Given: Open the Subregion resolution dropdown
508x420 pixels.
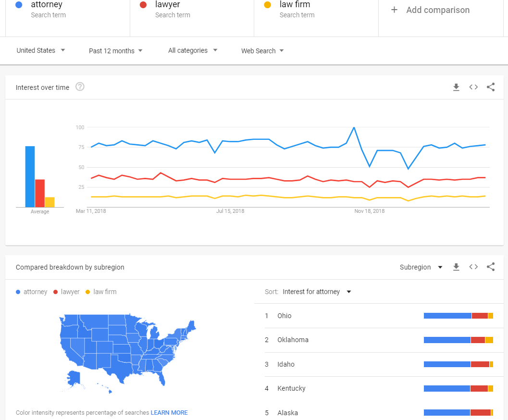Looking at the screenshot, I should click(421, 267).
